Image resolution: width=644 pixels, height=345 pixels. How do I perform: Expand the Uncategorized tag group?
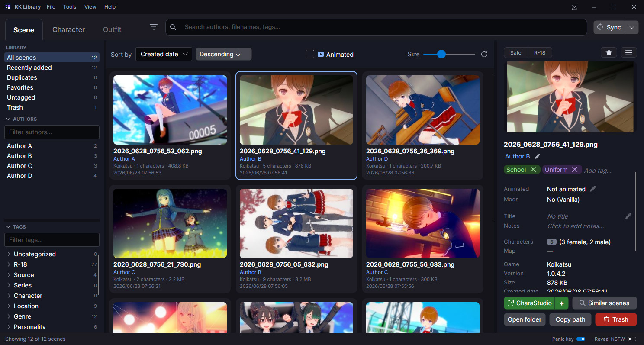(9, 254)
